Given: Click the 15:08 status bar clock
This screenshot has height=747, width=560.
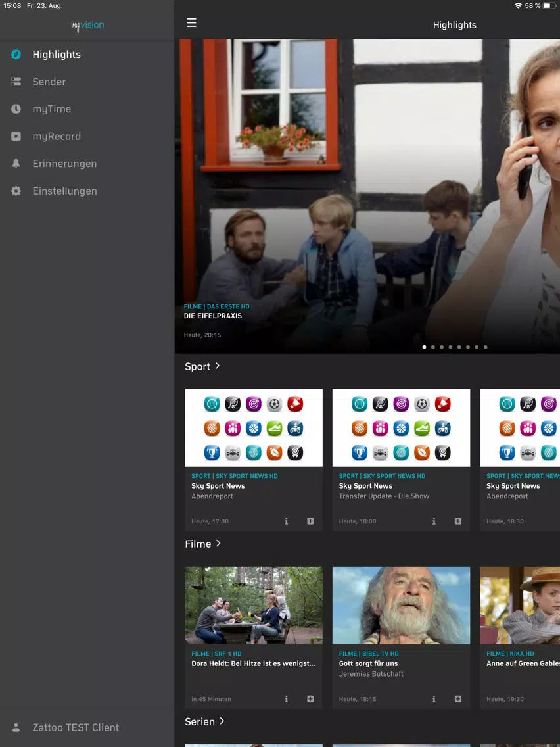Looking at the screenshot, I should coord(12,5).
